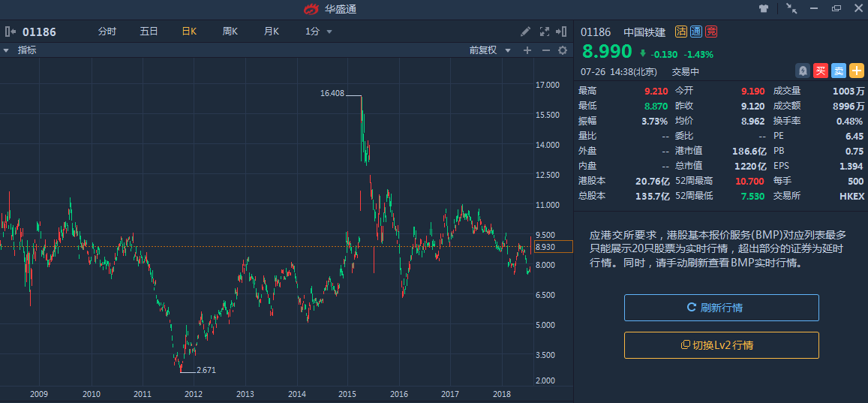Image resolution: width=868 pixels, height=403 pixels.
Task: Switch to the 分时 intraday tab
Action: 107,32
